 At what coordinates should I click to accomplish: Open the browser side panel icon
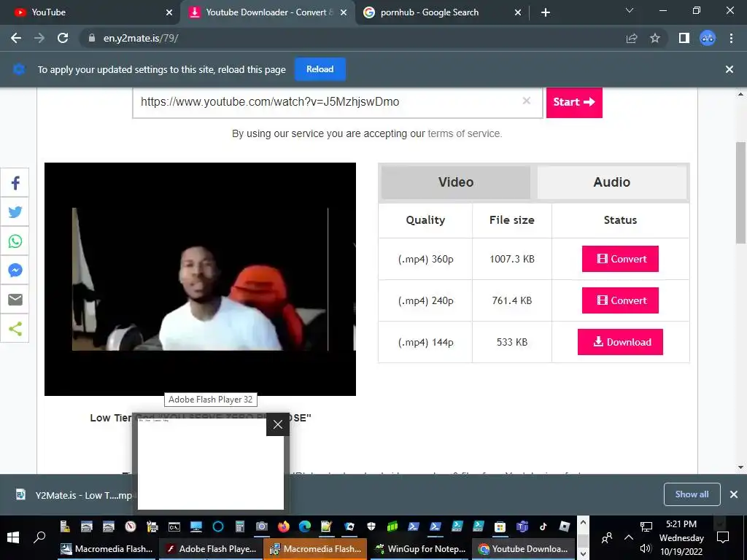[684, 38]
